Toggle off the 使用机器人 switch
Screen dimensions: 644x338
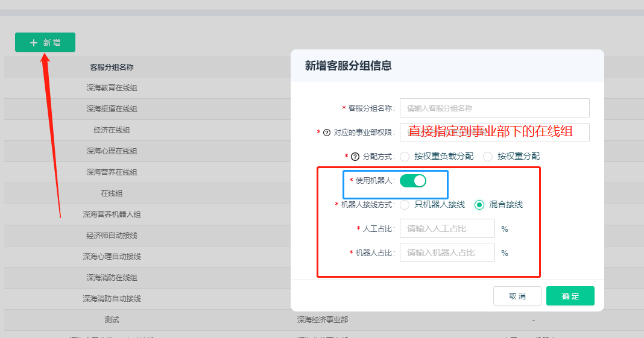pyautogui.click(x=413, y=181)
